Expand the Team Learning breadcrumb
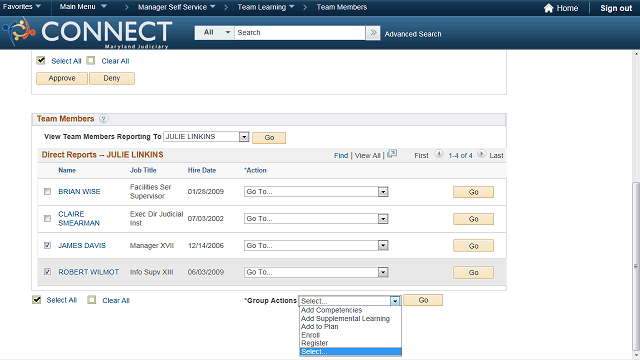This screenshot has height=360, width=640. tap(266, 7)
